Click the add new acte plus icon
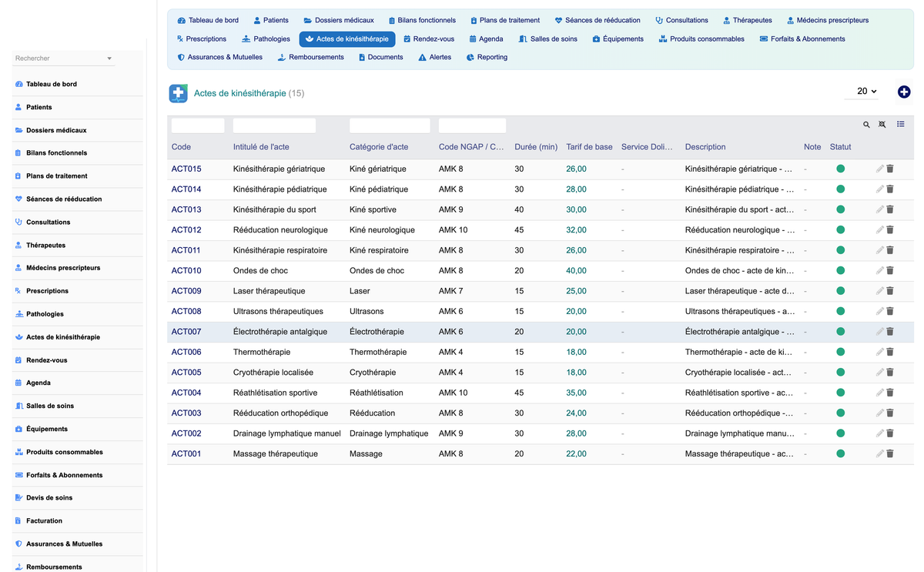 (x=904, y=92)
